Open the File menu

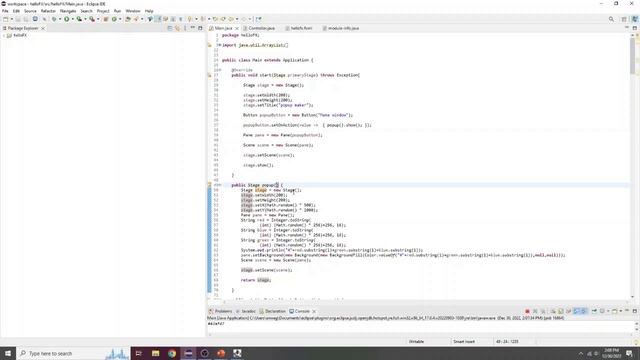point(5,11)
